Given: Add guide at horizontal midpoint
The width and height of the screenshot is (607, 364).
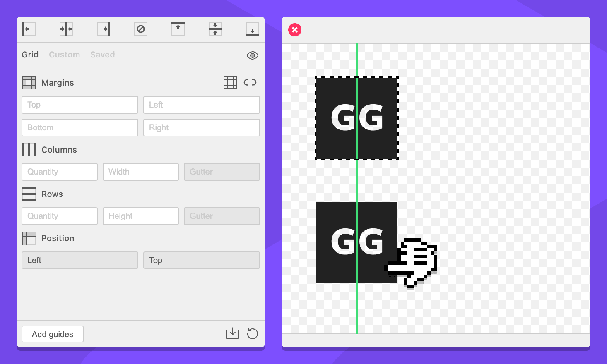Looking at the screenshot, I should (x=215, y=29).
